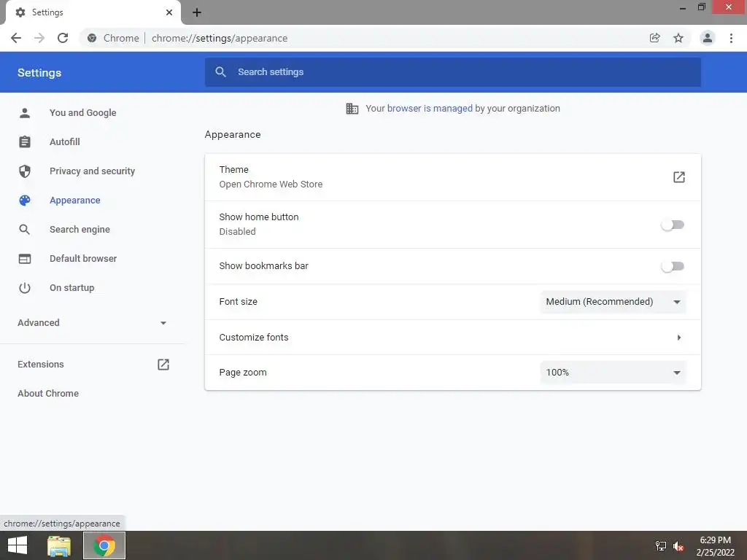Open About Chrome page
This screenshot has height=560, width=747.
[48, 393]
